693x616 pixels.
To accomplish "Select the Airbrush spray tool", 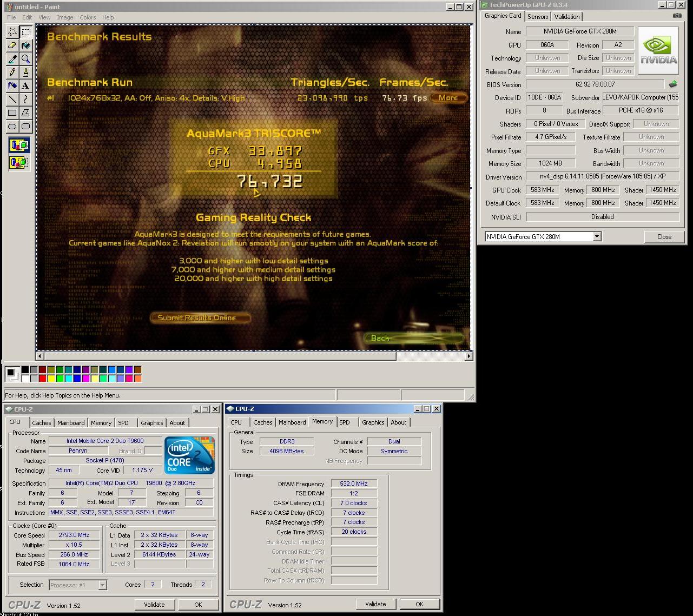I will point(12,86).
